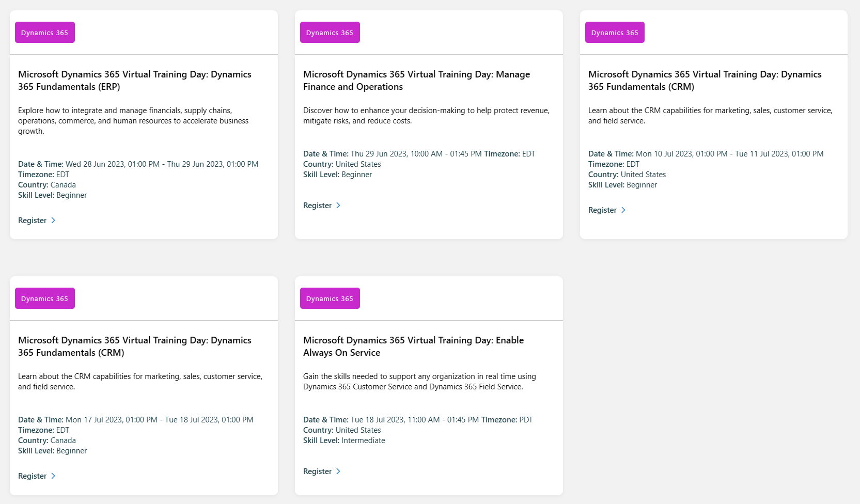Click the Dynamics 365 badge on the second CRM Fundamentals card
The image size is (860, 504).
tap(44, 298)
